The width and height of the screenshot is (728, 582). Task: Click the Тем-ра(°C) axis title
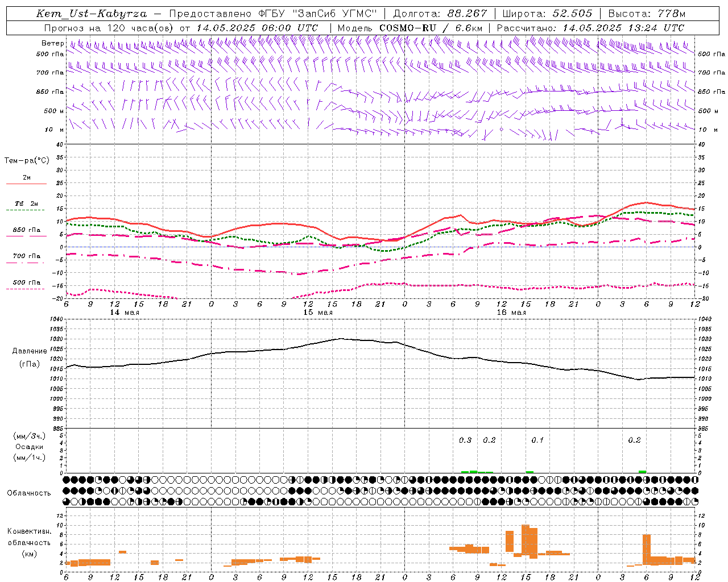tap(27, 161)
